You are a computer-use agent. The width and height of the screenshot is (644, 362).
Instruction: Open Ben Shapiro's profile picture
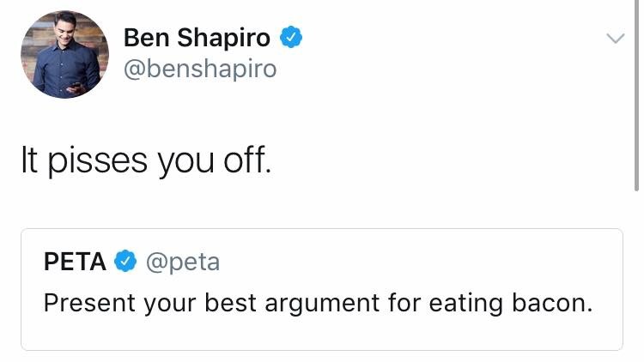65,55
